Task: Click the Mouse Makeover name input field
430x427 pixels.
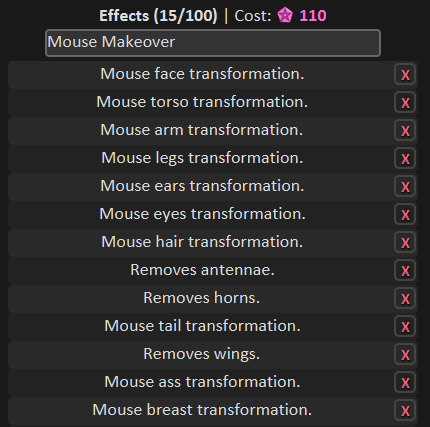Action: click(213, 43)
